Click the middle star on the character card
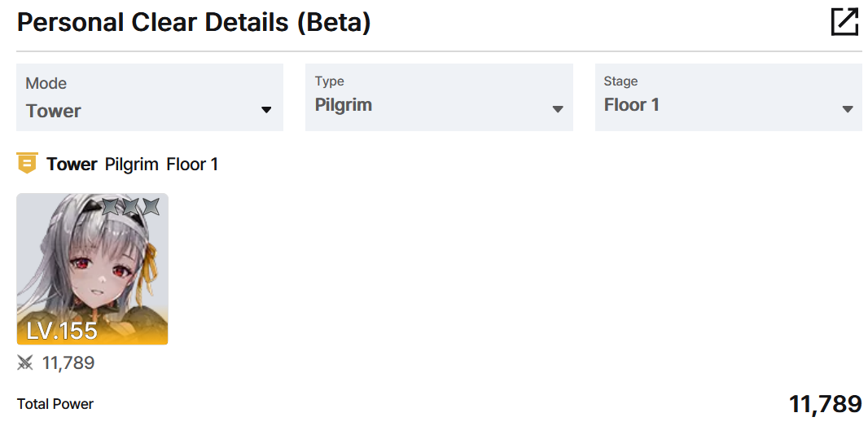 coord(130,207)
